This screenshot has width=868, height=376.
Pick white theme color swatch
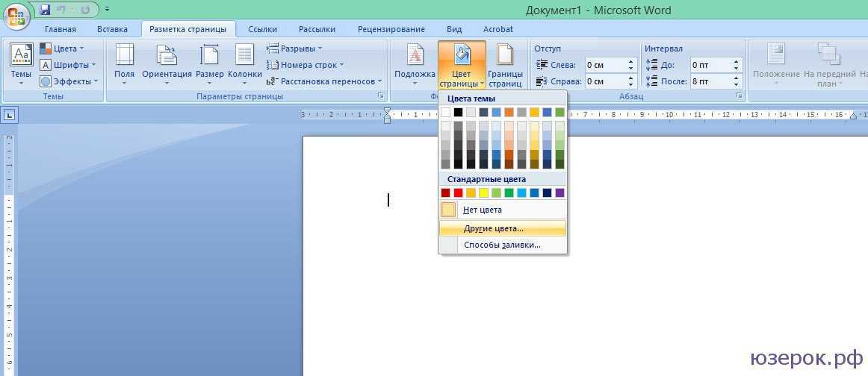[446, 112]
